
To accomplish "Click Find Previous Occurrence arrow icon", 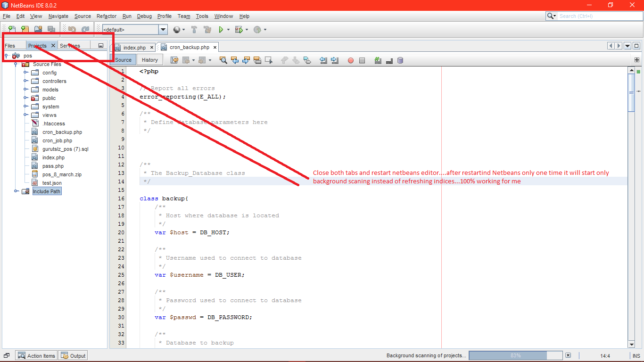I will (235, 60).
